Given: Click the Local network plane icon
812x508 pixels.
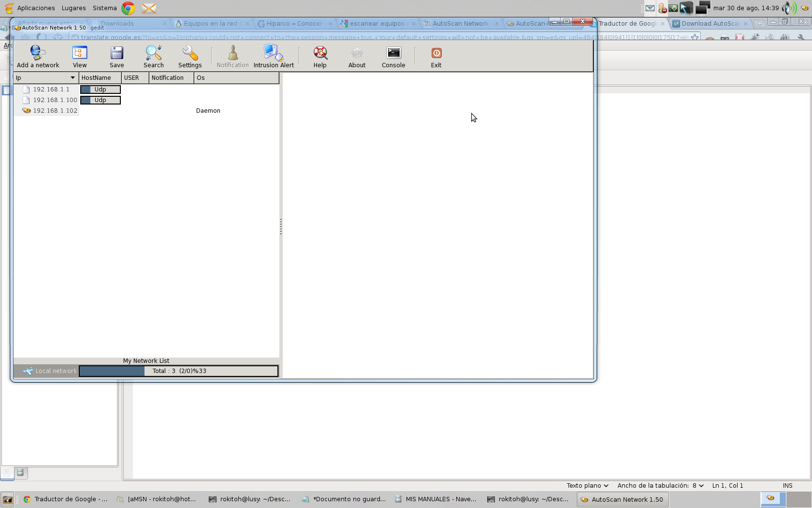Looking at the screenshot, I should coord(28,371).
